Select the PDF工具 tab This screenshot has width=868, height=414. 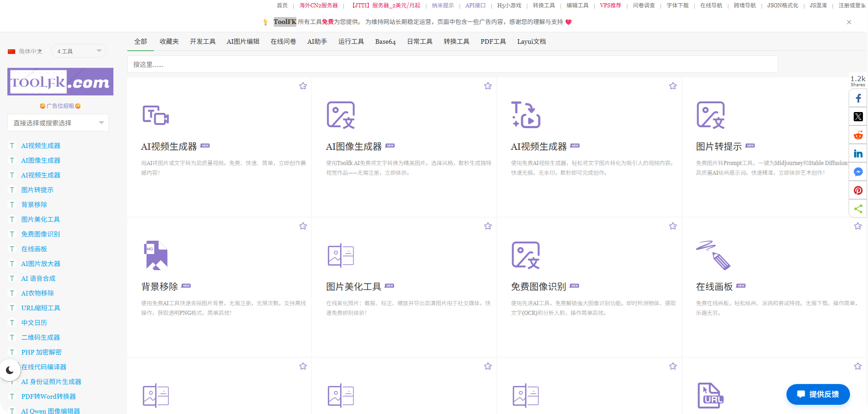[x=493, y=41]
